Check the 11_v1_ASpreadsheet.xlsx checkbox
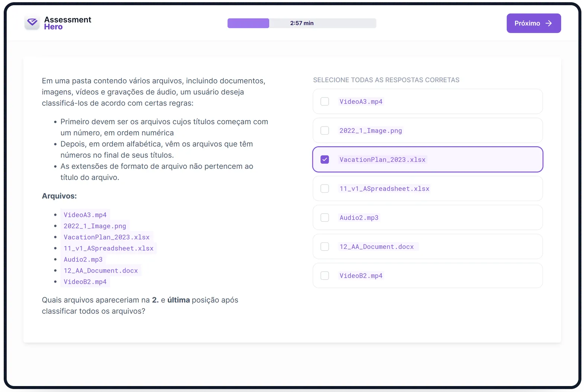Viewport: 584px width, 392px height. pos(325,189)
